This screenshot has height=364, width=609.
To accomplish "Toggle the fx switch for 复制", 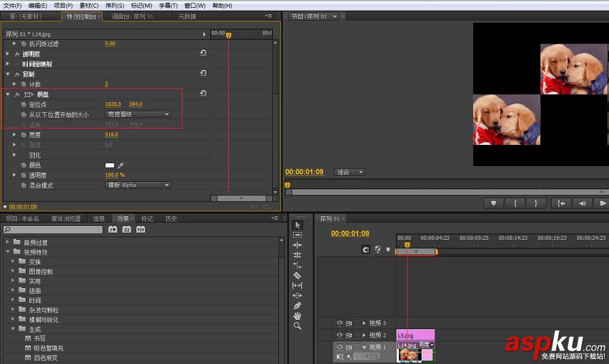I will coord(17,74).
